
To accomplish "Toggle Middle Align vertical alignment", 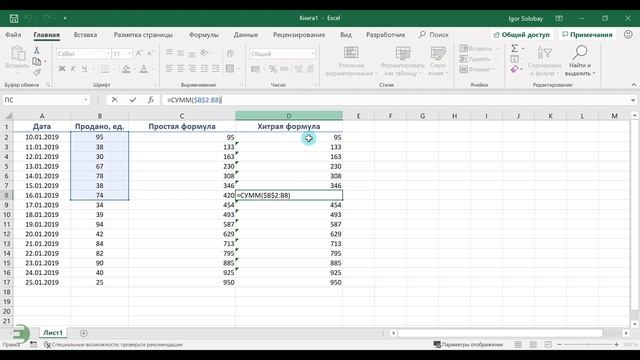I will pos(181,53).
